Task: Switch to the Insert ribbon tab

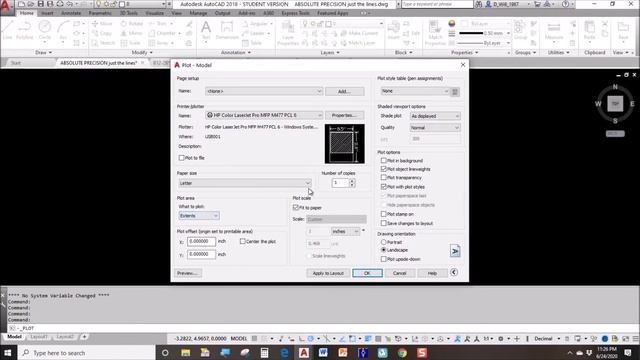Action: pyautogui.click(x=47, y=13)
